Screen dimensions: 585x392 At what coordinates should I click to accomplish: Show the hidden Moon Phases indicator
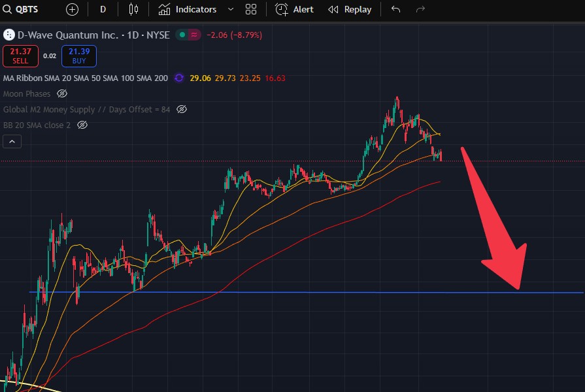tap(62, 93)
